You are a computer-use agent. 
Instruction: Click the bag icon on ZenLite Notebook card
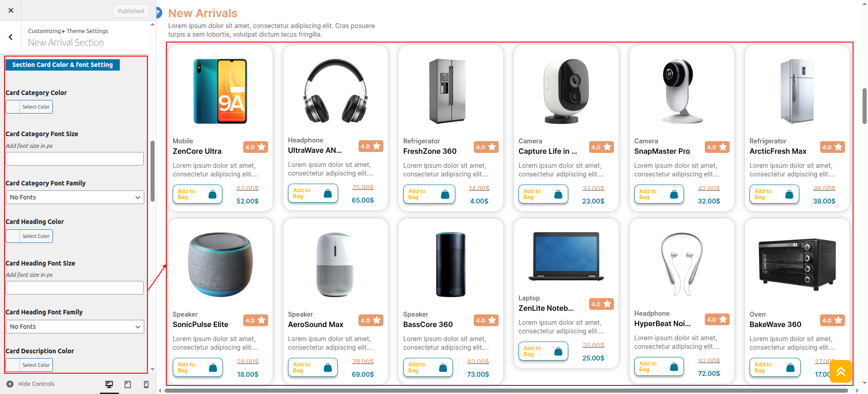[558, 351]
